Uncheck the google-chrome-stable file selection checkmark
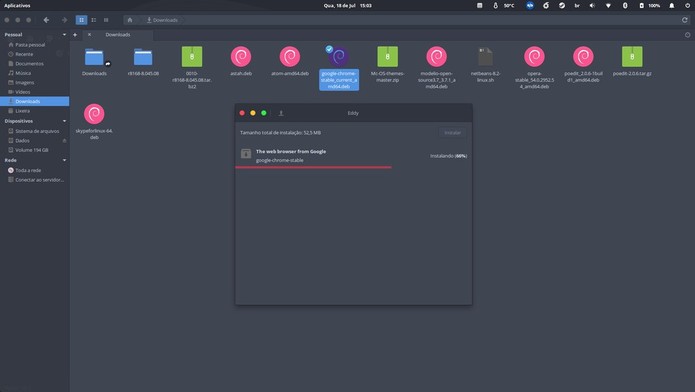Viewport: 695px width, 392px height. coord(329,49)
